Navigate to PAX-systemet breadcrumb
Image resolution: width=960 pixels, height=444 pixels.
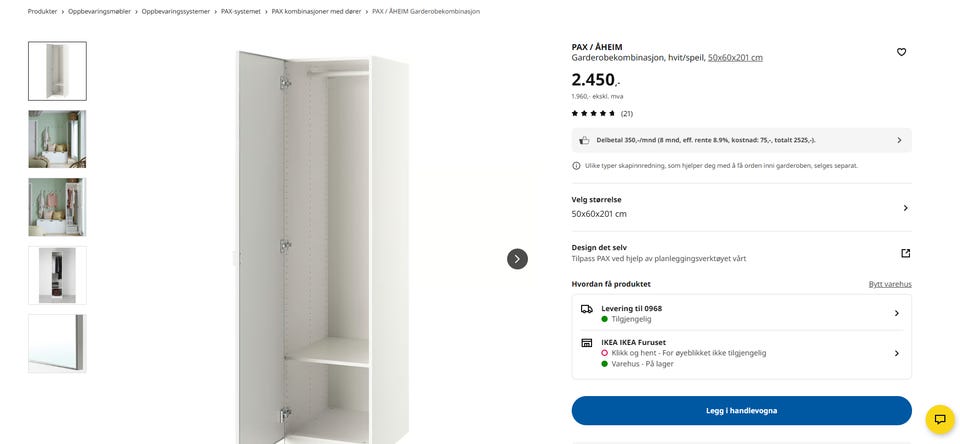(241, 11)
